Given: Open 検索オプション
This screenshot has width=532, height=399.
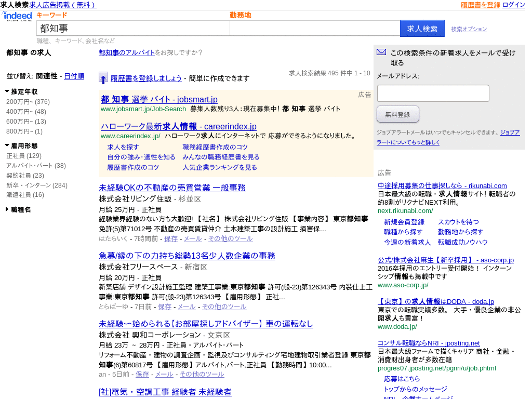Looking at the screenshot, I should [469, 29].
